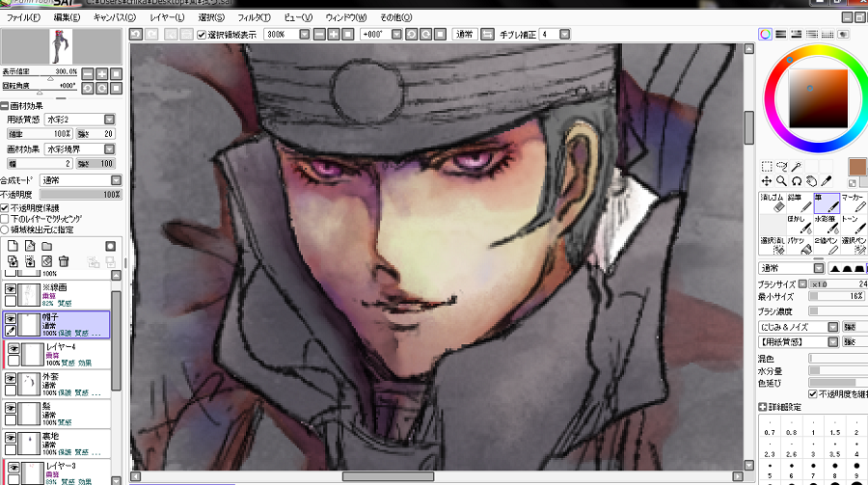
Task: Choose the 選択ペン selection pen
Action: tap(854, 246)
